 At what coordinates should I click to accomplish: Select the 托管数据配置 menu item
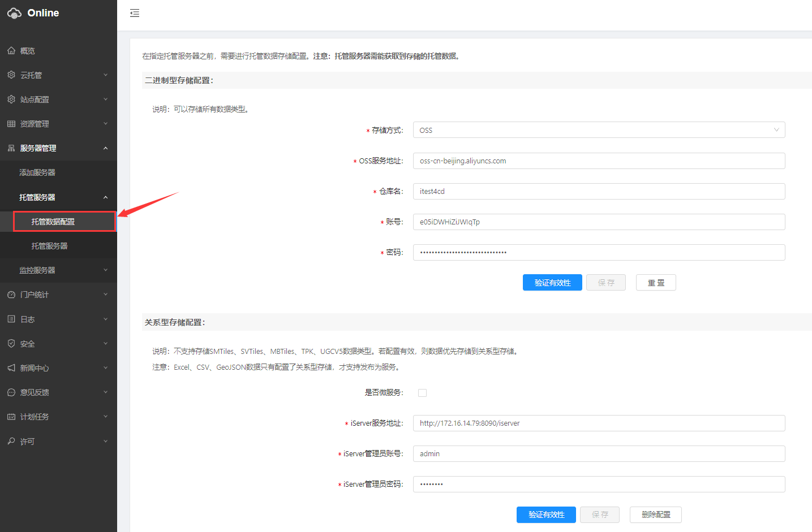(53, 222)
